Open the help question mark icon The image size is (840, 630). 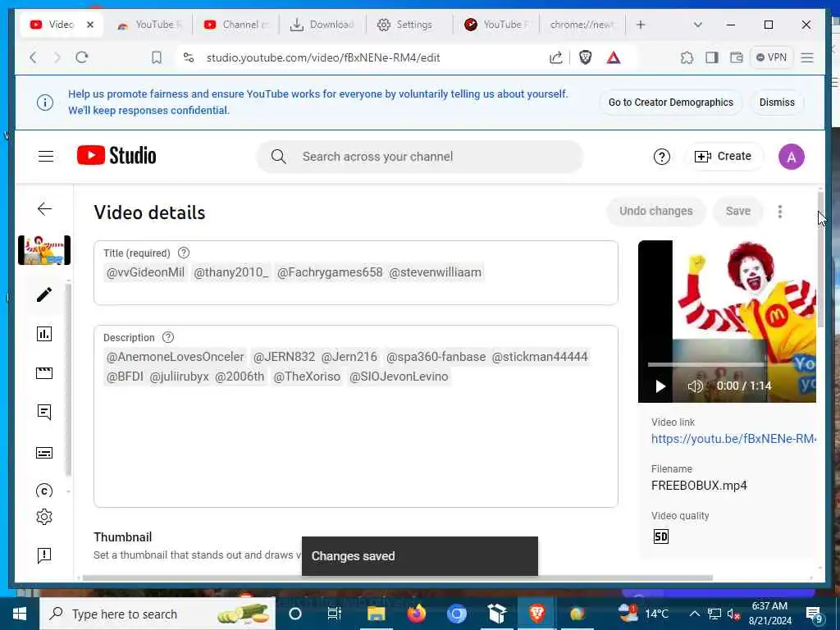pos(662,157)
